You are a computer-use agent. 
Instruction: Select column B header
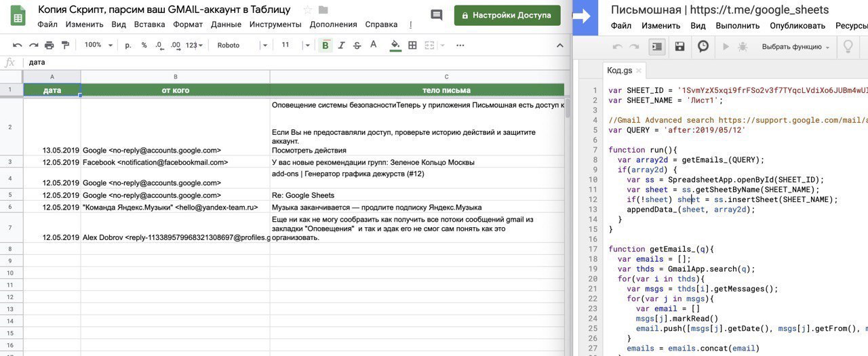tap(175, 77)
